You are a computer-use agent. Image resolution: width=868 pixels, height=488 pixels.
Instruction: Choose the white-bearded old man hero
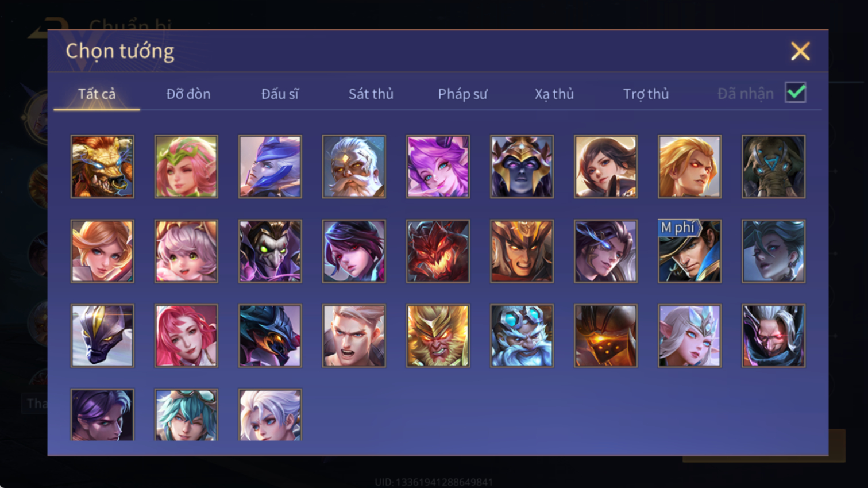click(354, 167)
